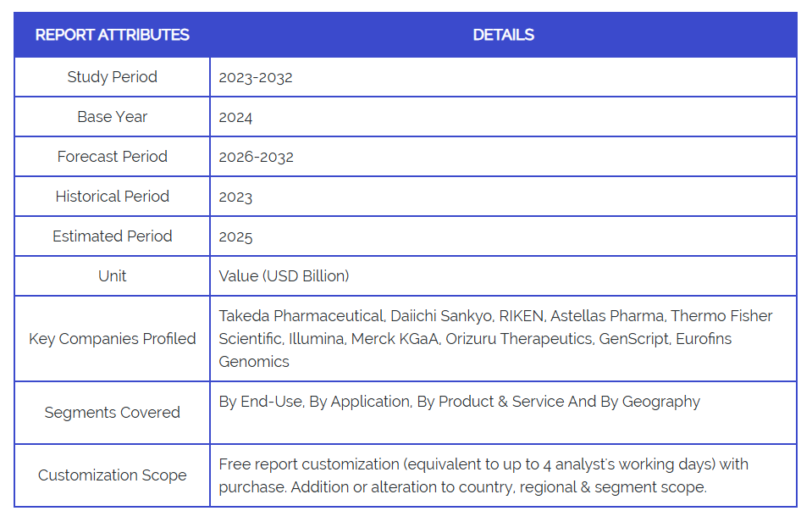Click the 2025 estimated period value
812x511 pixels.
235,236
